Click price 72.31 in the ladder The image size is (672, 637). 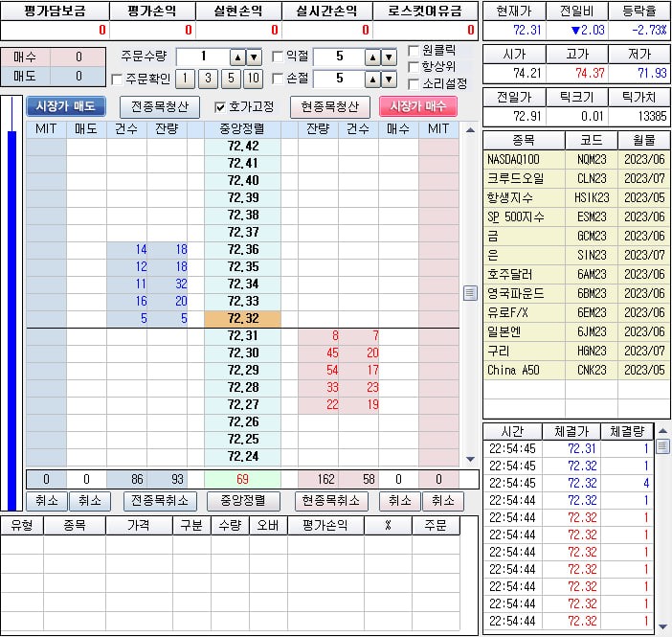point(243,336)
